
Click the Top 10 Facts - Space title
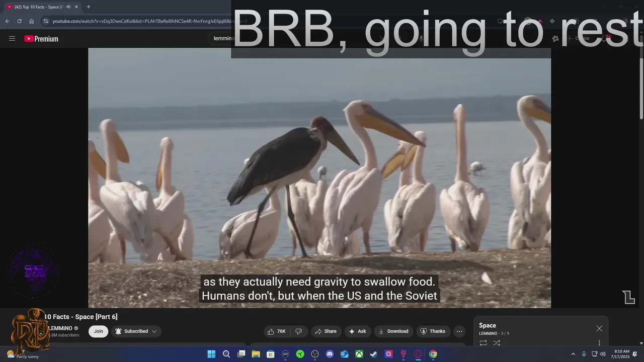tap(80, 317)
